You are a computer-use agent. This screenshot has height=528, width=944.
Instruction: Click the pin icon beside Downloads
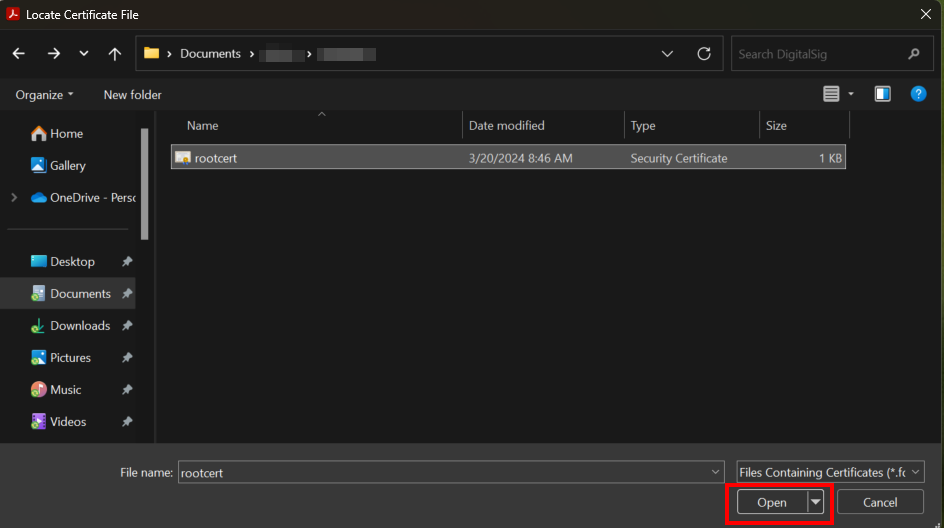(x=127, y=326)
